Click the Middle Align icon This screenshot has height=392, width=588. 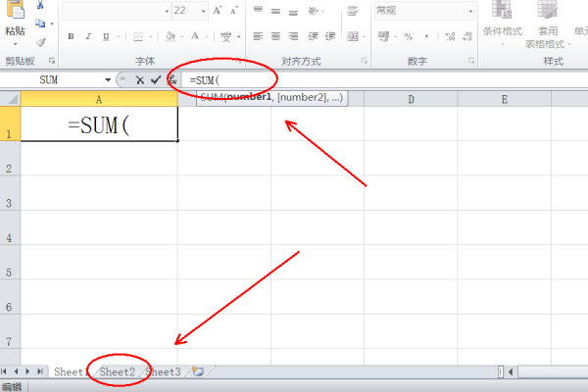(275, 11)
